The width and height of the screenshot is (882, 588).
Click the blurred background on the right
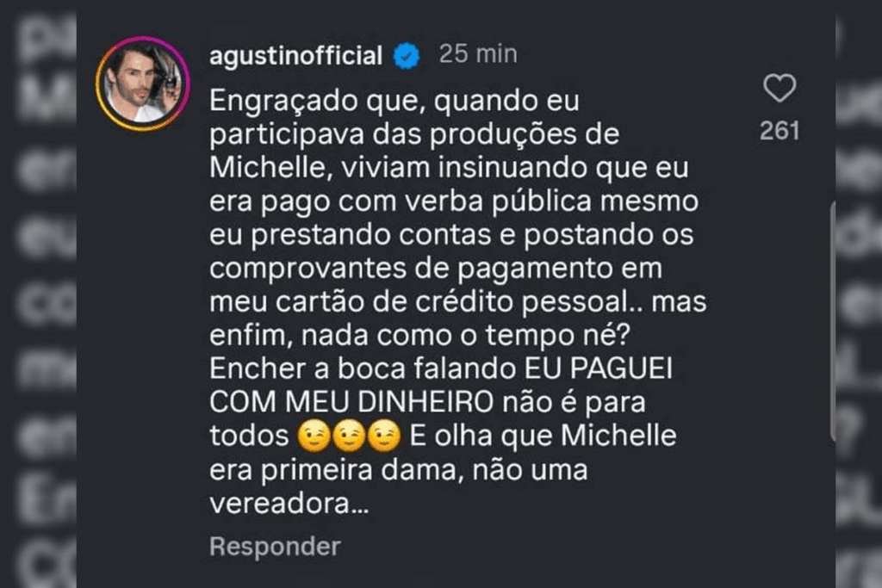click(x=859, y=294)
